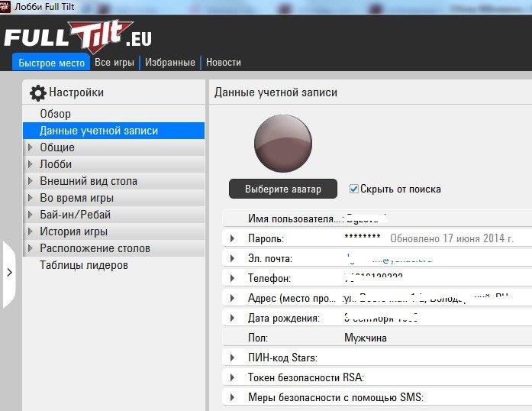Expand the 'Пароль' row arrow
The image size is (532, 411).
(232, 238)
